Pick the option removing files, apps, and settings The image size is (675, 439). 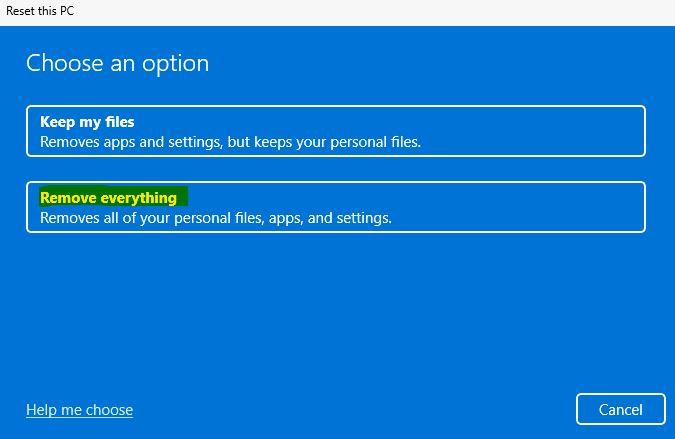tap(336, 207)
